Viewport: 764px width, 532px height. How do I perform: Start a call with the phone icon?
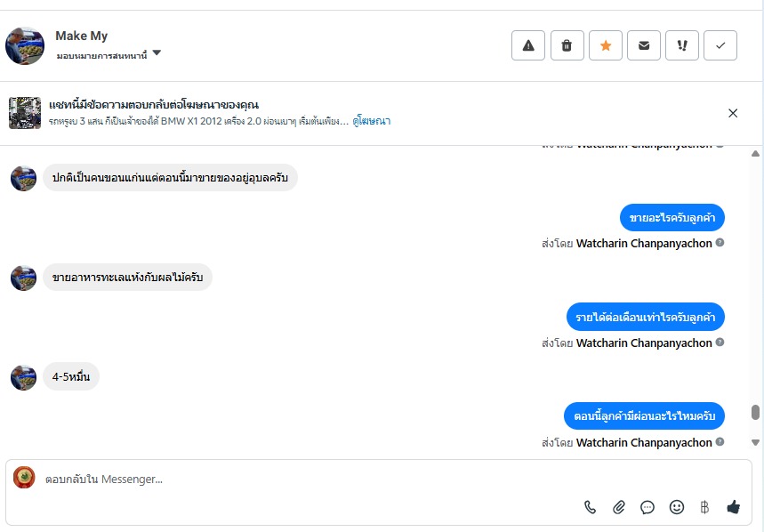pyautogui.click(x=591, y=507)
